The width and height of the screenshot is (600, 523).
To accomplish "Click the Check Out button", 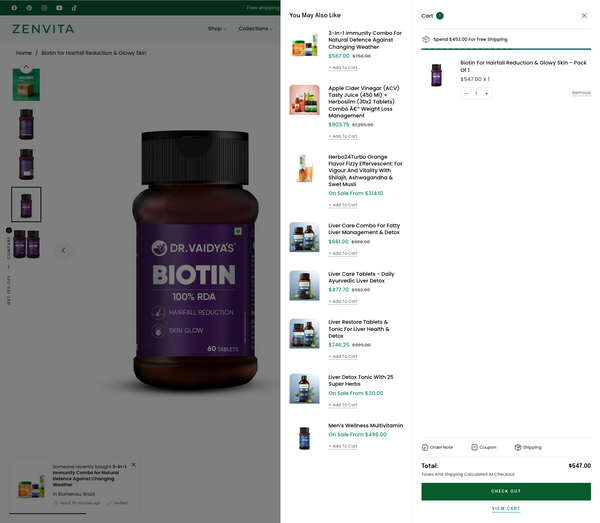I will pyautogui.click(x=506, y=491).
